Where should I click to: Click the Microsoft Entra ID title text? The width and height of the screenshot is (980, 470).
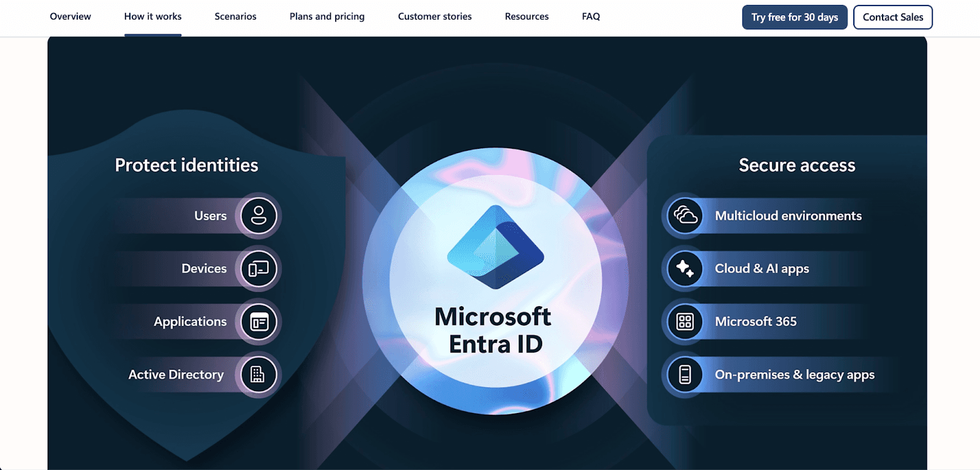494,330
